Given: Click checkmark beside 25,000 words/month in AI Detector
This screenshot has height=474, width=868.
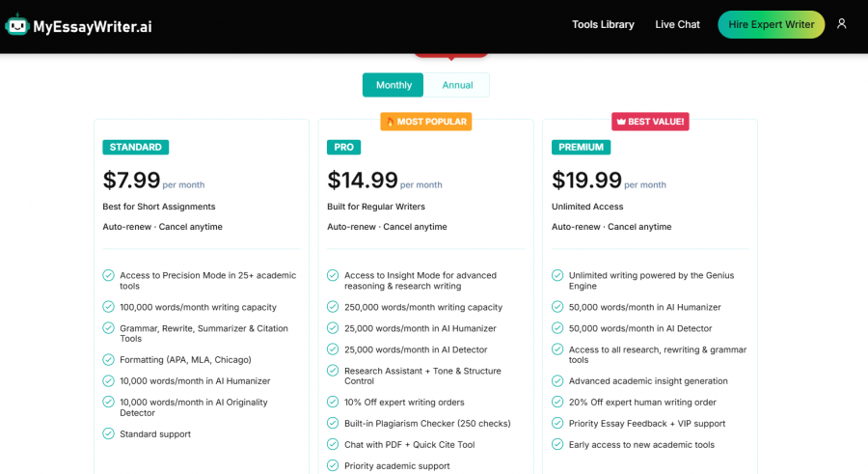Looking at the screenshot, I should click(333, 349).
